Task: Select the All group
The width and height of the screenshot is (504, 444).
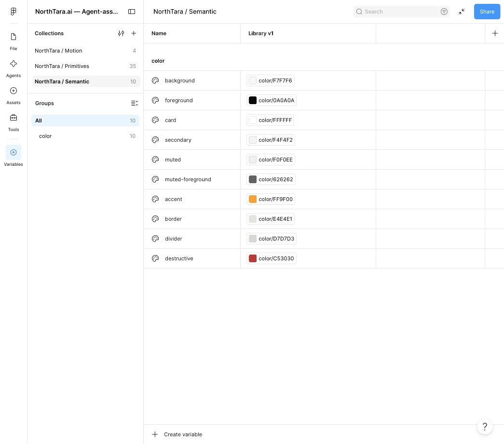Action: [x=85, y=121]
